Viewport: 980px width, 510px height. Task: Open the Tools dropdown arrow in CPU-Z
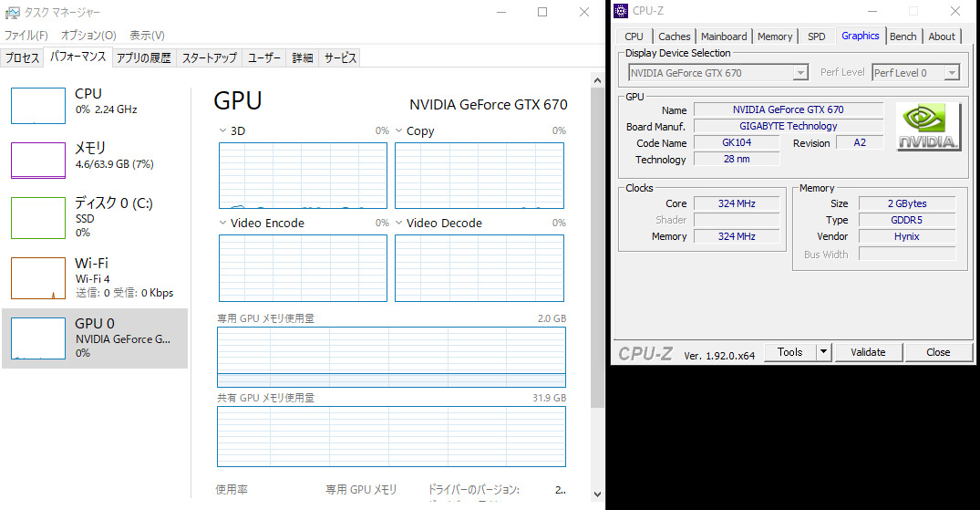pyautogui.click(x=824, y=352)
